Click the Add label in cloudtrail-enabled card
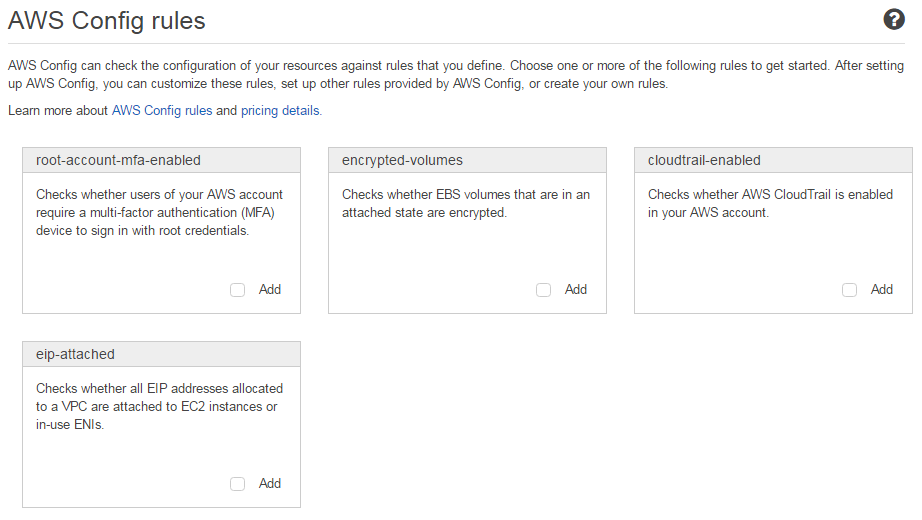 pyautogui.click(x=881, y=289)
